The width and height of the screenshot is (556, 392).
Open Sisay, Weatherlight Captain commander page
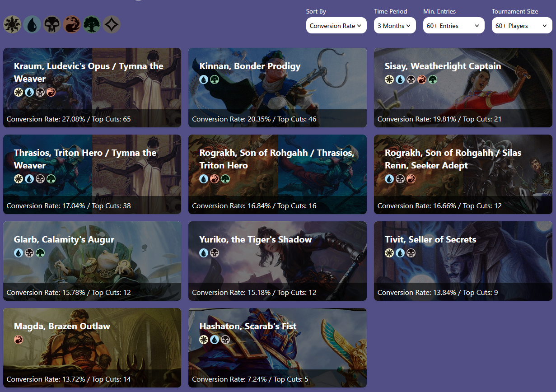(443, 66)
